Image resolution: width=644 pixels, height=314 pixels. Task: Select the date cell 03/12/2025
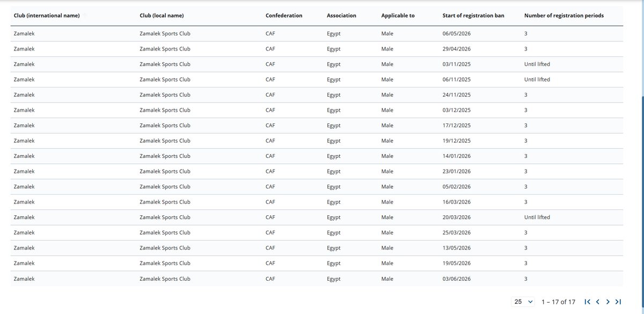(x=457, y=110)
